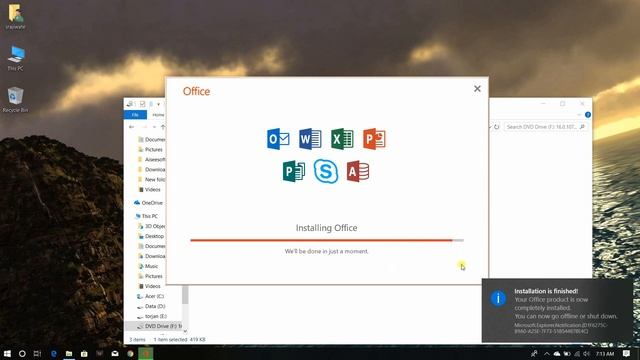Open Google Chrome from the taskbar
The image size is (640, 360).
[x=130, y=353]
